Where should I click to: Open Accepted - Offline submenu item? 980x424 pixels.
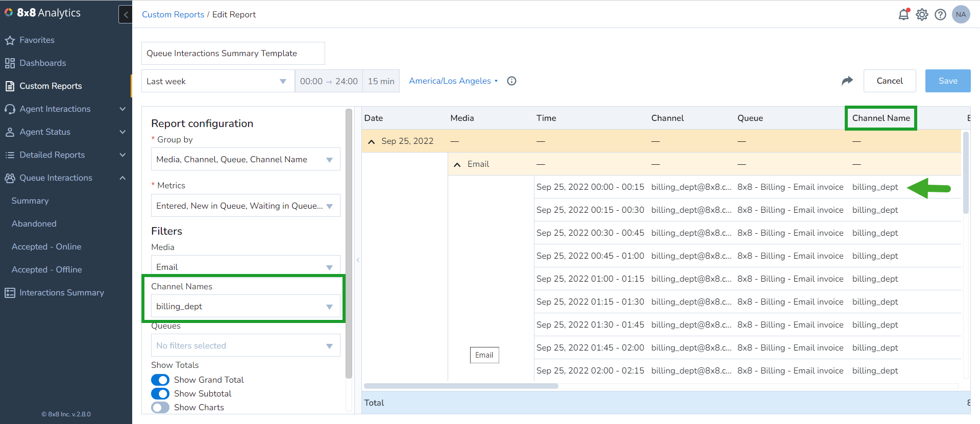pos(47,270)
